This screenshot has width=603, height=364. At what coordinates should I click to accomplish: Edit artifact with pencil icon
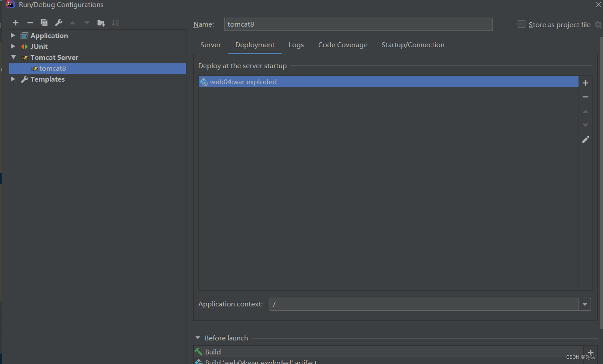(586, 139)
